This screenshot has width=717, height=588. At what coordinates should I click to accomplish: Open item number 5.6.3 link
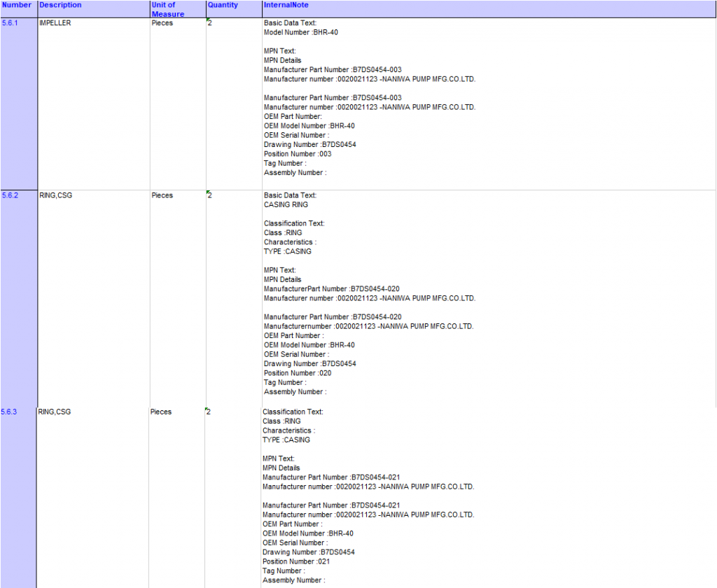coord(10,412)
